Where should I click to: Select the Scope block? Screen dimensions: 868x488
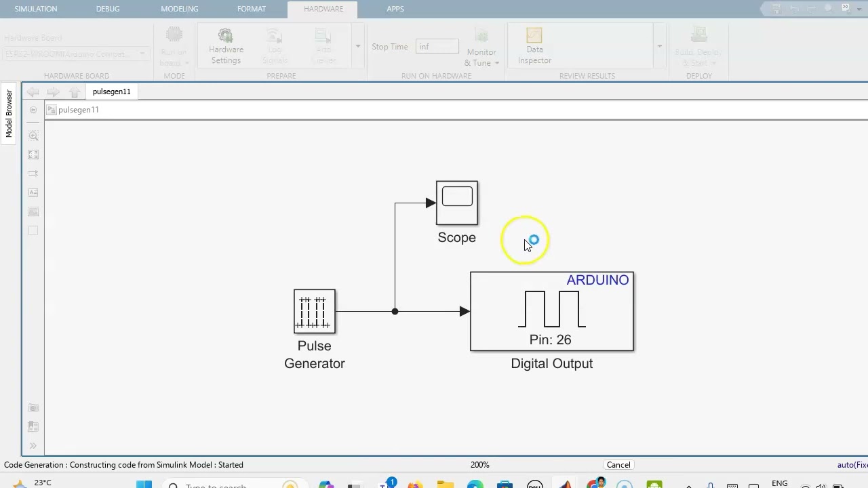click(457, 203)
